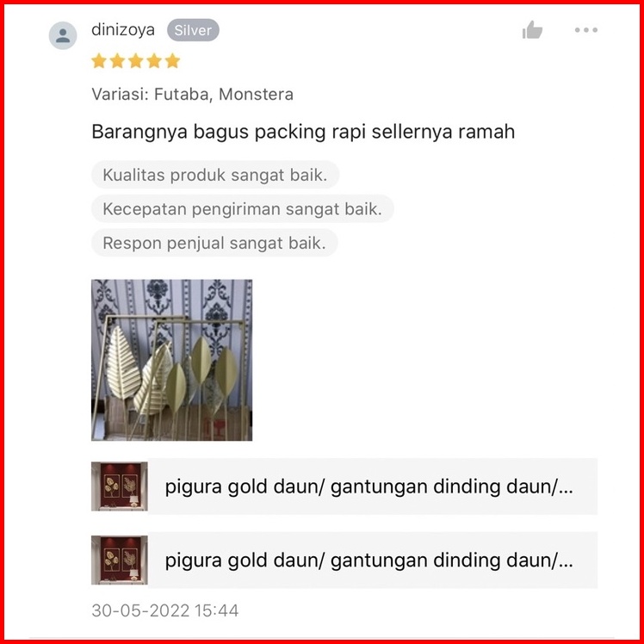
Task: Click the first rating star
Action: point(99,61)
